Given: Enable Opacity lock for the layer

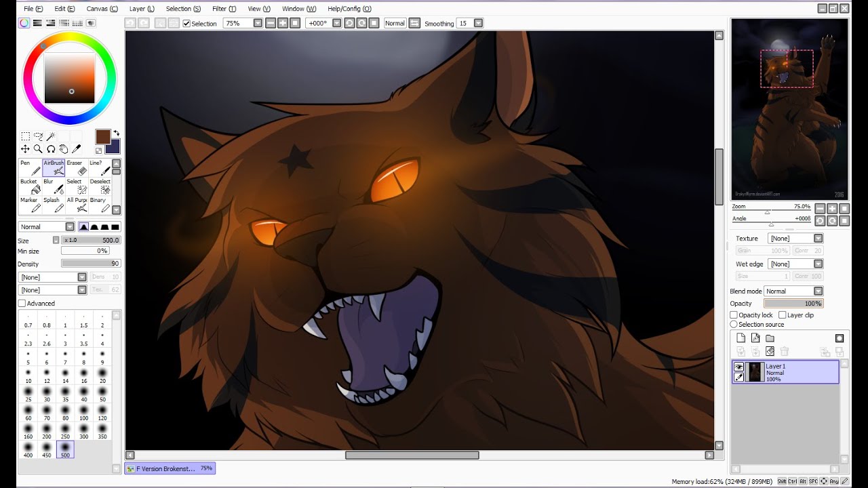Looking at the screenshot, I should (734, 315).
